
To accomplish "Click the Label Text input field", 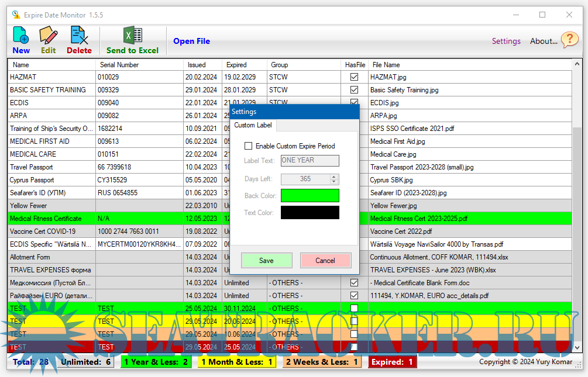I will (x=310, y=160).
